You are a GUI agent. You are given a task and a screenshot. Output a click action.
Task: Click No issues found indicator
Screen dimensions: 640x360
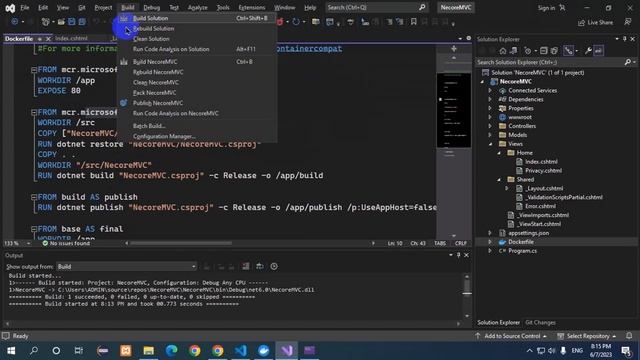66,243
